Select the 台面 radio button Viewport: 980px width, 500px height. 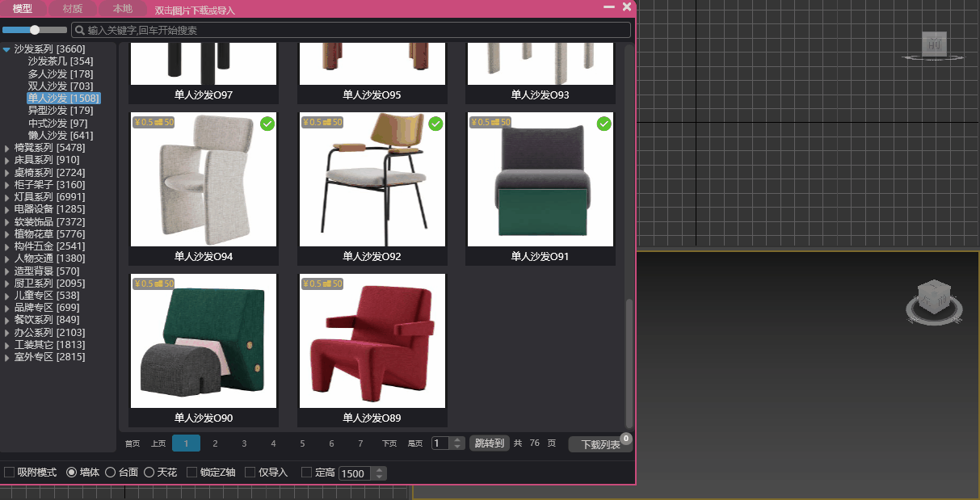(111, 472)
